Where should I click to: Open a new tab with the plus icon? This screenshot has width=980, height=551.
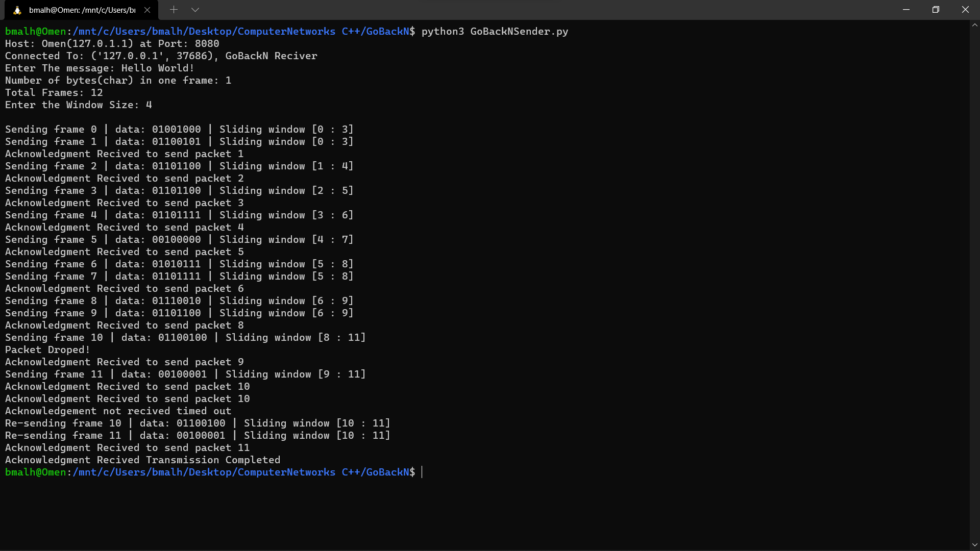[174, 10]
